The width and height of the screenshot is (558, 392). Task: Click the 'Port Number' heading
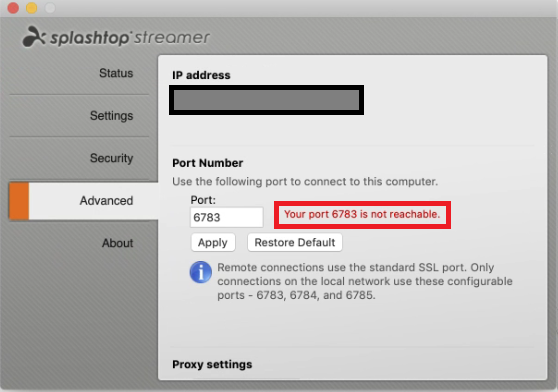click(x=207, y=163)
